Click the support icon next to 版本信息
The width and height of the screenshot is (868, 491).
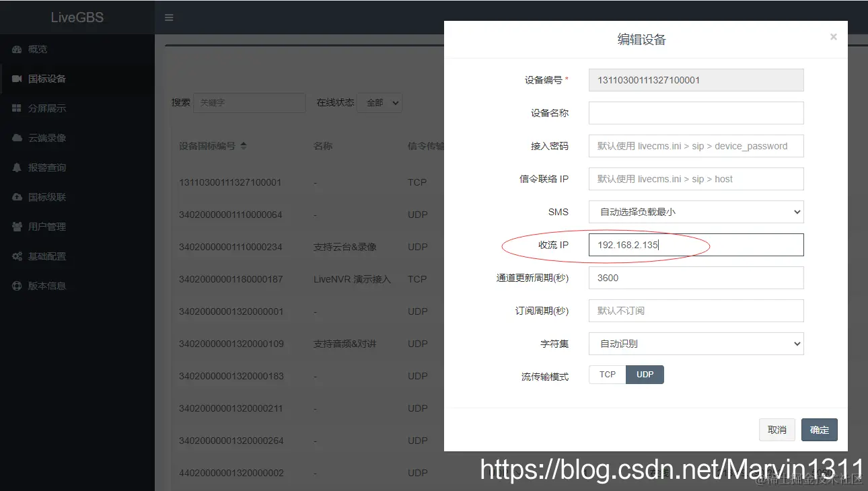[17, 286]
